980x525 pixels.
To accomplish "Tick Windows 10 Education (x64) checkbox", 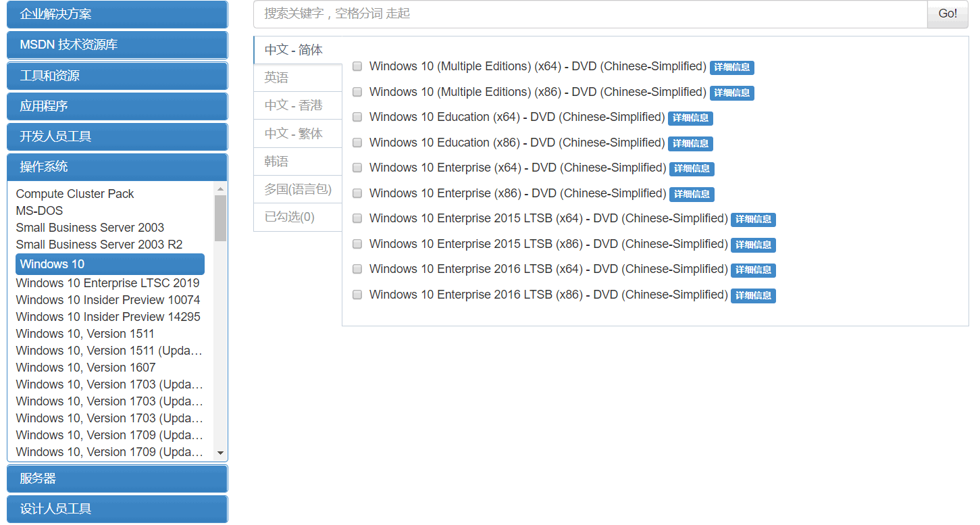I will tap(357, 117).
